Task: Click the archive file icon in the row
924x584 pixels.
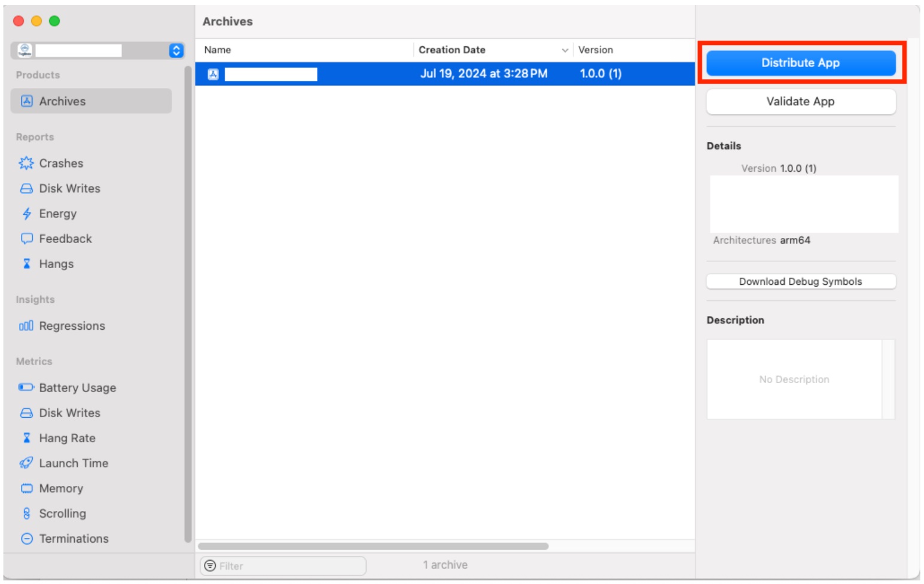Action: (x=213, y=74)
